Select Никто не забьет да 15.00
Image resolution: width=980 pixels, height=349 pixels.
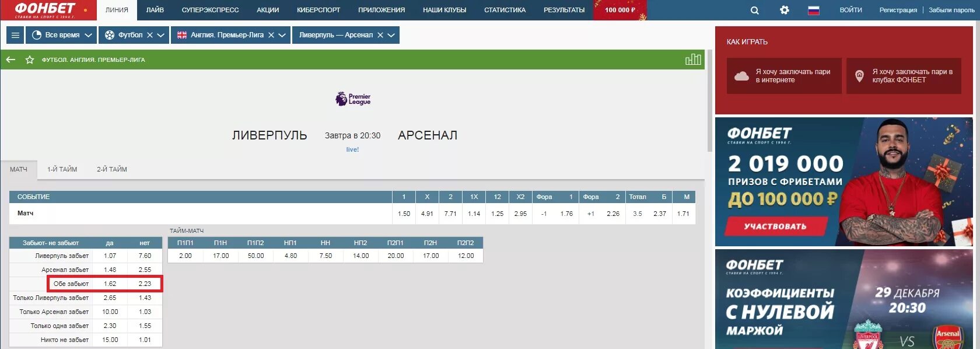click(x=110, y=340)
